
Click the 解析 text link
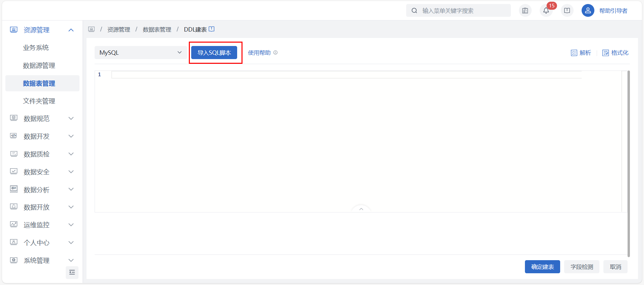tap(585, 53)
